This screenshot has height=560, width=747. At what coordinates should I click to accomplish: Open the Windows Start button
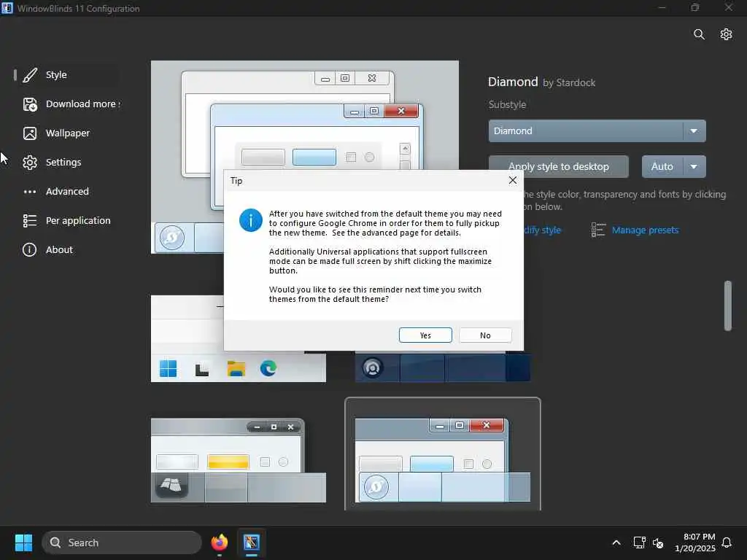23,542
